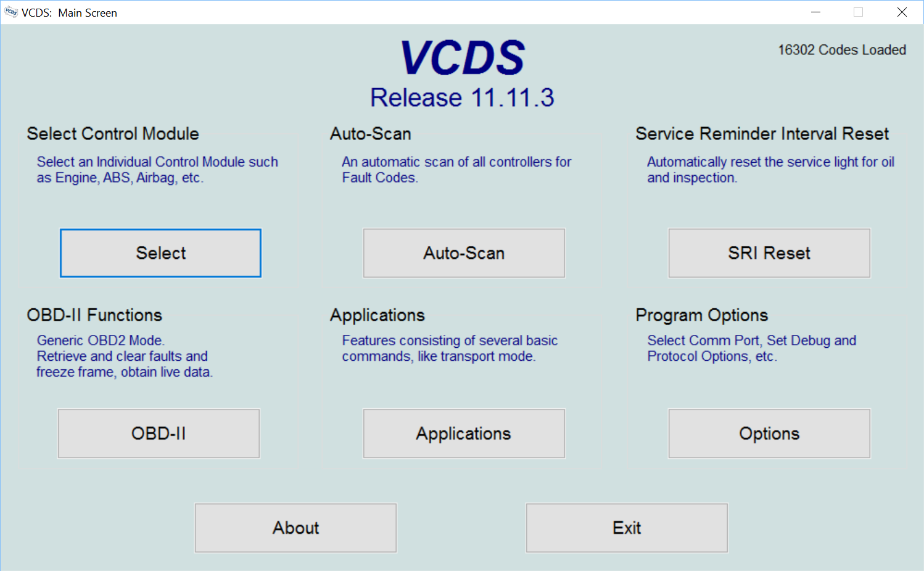
Task: Click the 'Select Control Module' heading
Action: (113, 134)
